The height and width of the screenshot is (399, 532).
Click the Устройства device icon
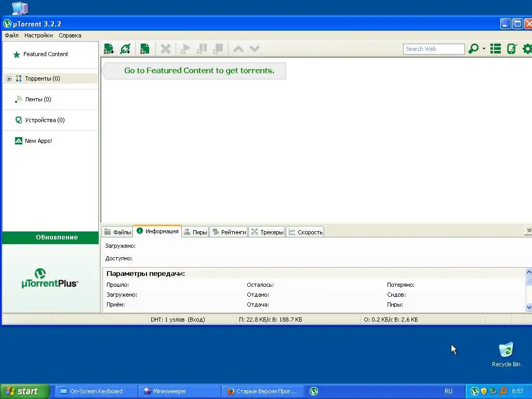point(19,120)
